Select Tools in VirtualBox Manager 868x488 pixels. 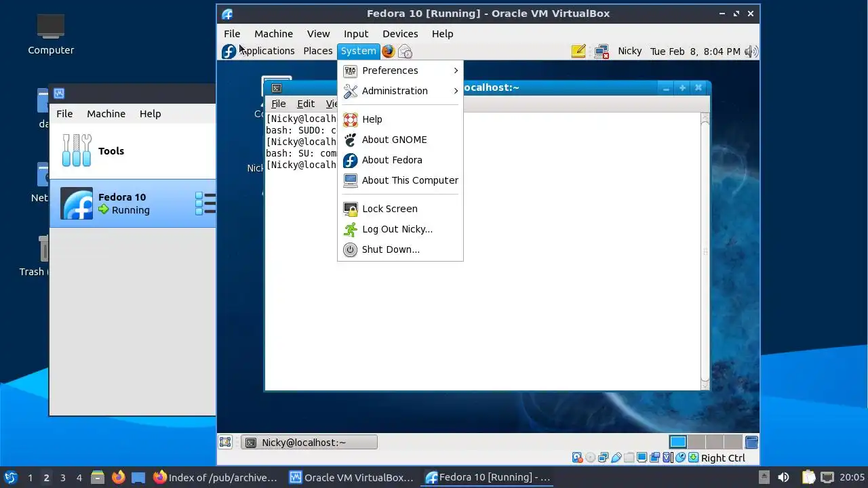pos(133,151)
